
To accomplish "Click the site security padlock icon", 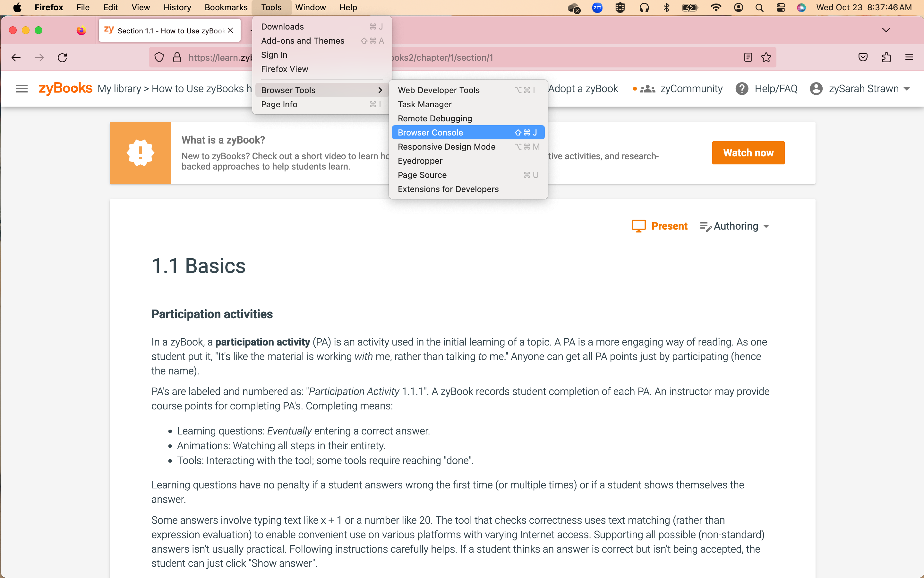I will [x=177, y=58].
